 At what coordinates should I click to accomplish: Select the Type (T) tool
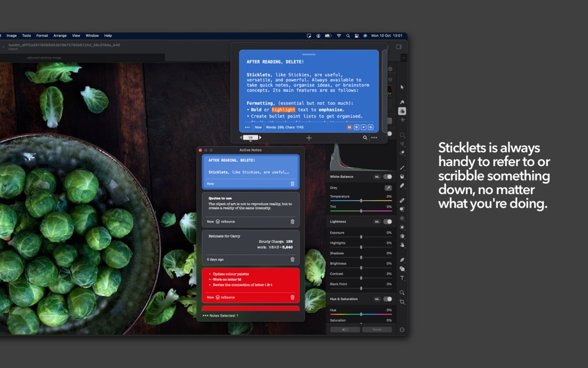pos(402,278)
